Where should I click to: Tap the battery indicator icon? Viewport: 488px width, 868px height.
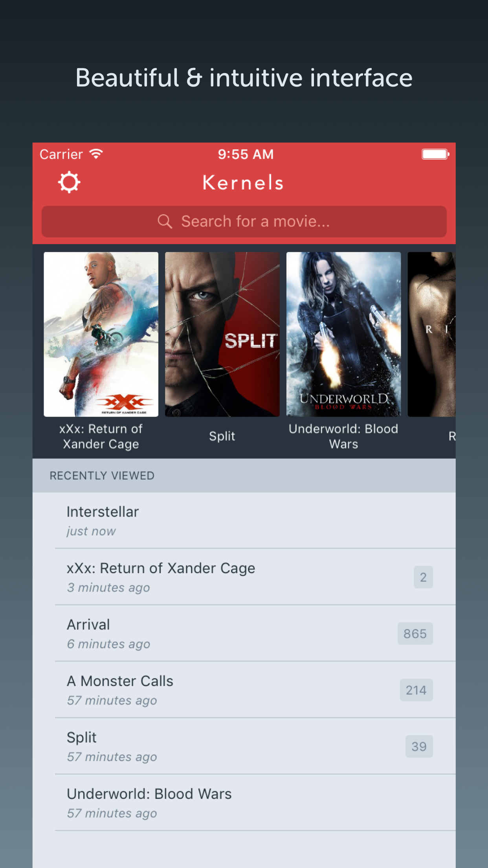tap(435, 154)
